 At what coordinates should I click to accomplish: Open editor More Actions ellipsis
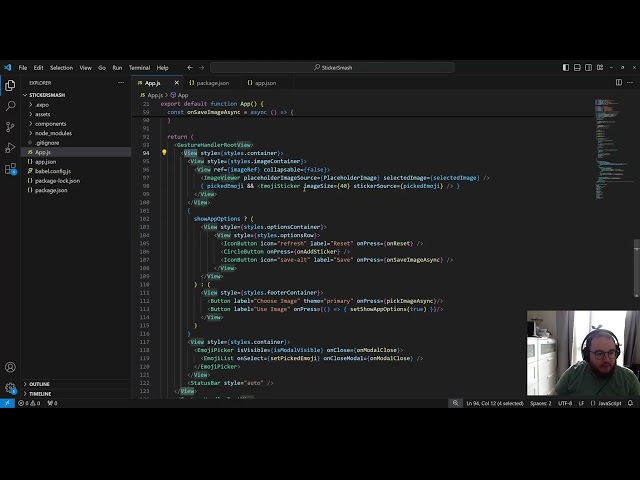[630, 82]
